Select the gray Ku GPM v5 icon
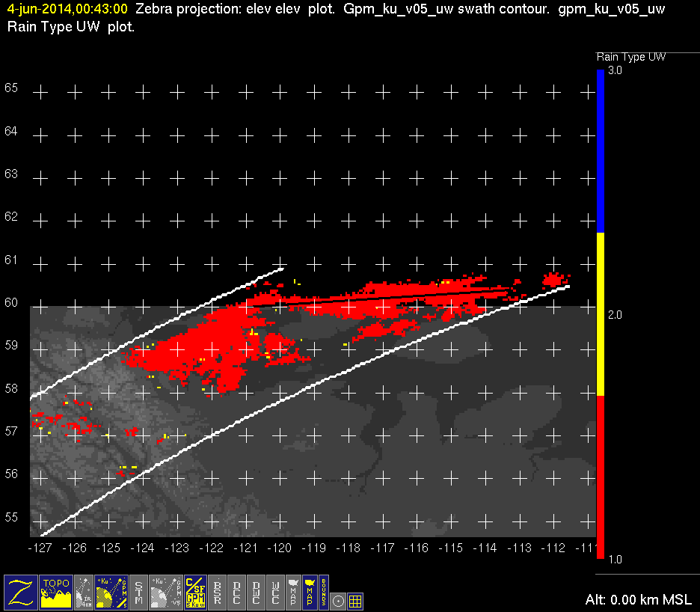The width and height of the screenshot is (700, 612). (x=165, y=592)
